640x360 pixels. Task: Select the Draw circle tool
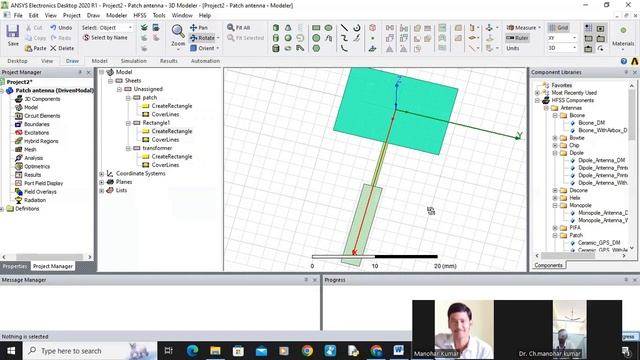tap(316, 38)
